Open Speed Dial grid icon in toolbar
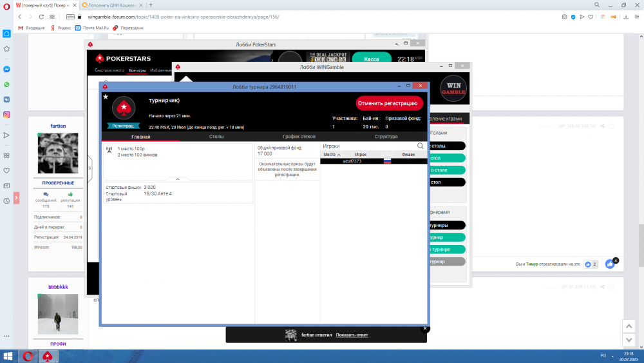 pyautogui.click(x=52, y=17)
